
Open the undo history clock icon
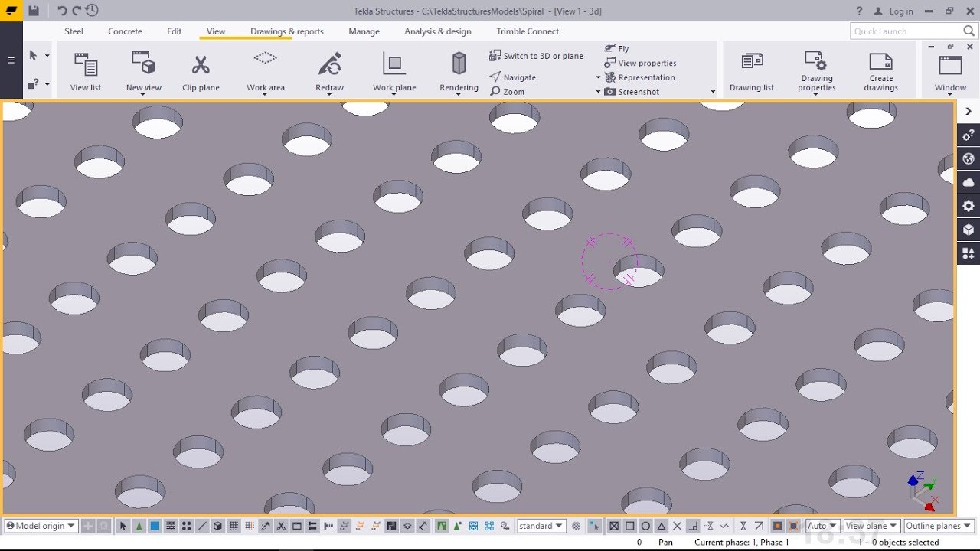[x=92, y=11]
